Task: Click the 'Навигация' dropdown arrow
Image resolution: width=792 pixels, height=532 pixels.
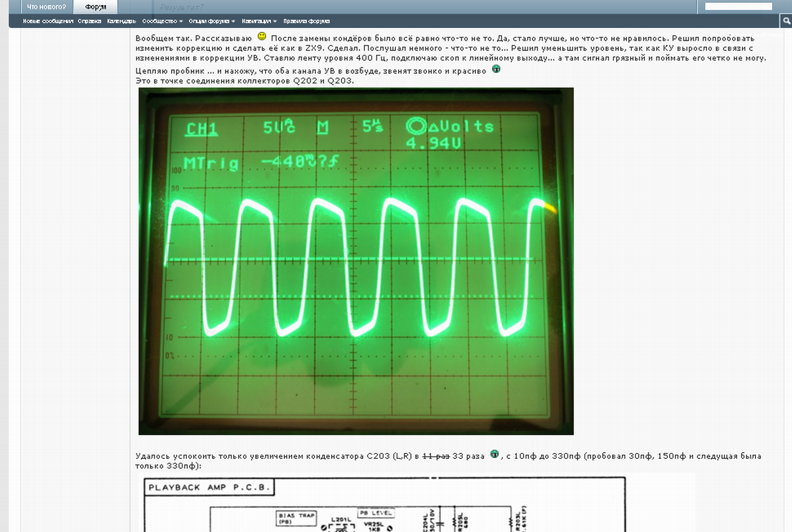Action: (275, 21)
